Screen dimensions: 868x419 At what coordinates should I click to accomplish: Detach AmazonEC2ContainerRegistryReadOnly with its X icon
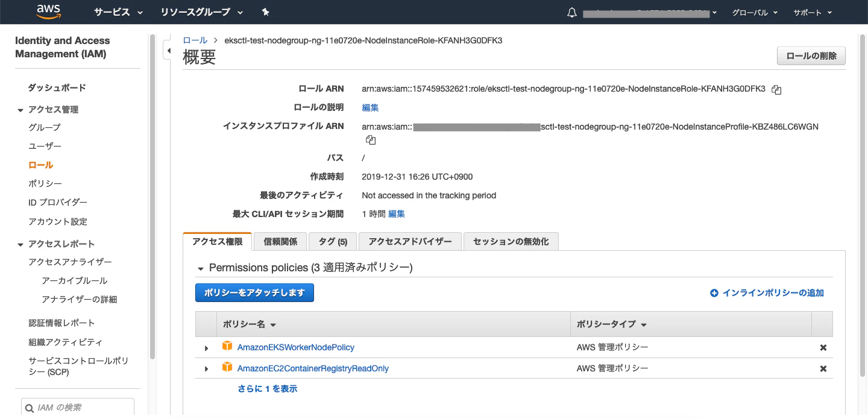[x=823, y=368]
